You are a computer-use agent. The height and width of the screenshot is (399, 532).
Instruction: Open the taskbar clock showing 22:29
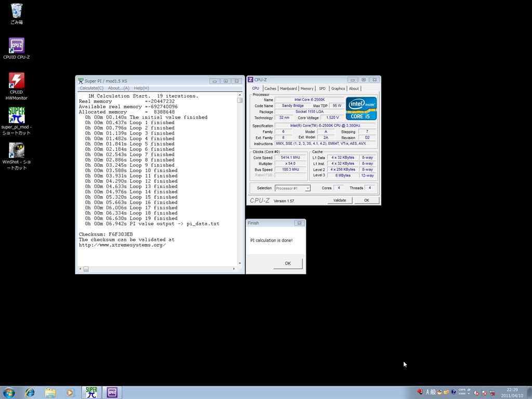pyautogui.click(x=512, y=393)
